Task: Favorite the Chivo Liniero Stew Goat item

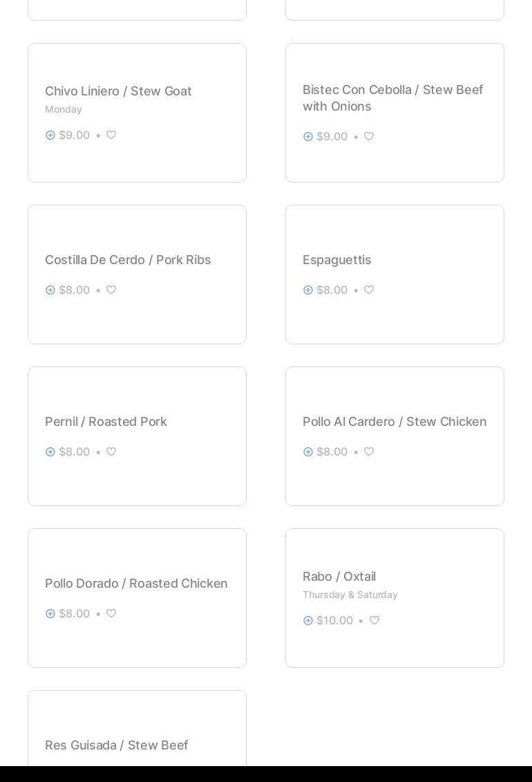Action: coord(111,135)
